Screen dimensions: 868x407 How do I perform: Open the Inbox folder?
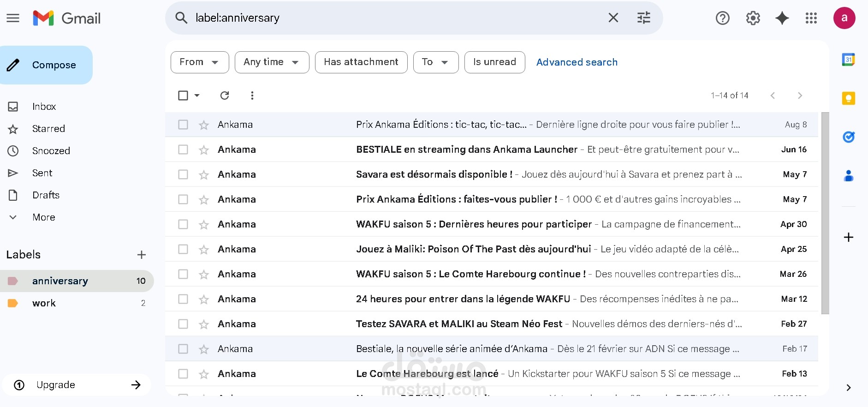(x=44, y=107)
